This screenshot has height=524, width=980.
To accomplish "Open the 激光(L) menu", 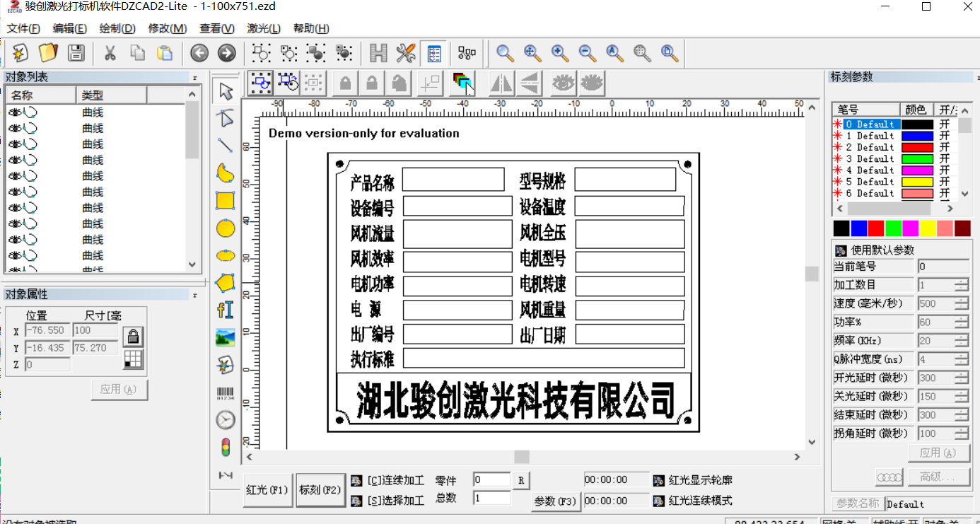I will point(264,29).
